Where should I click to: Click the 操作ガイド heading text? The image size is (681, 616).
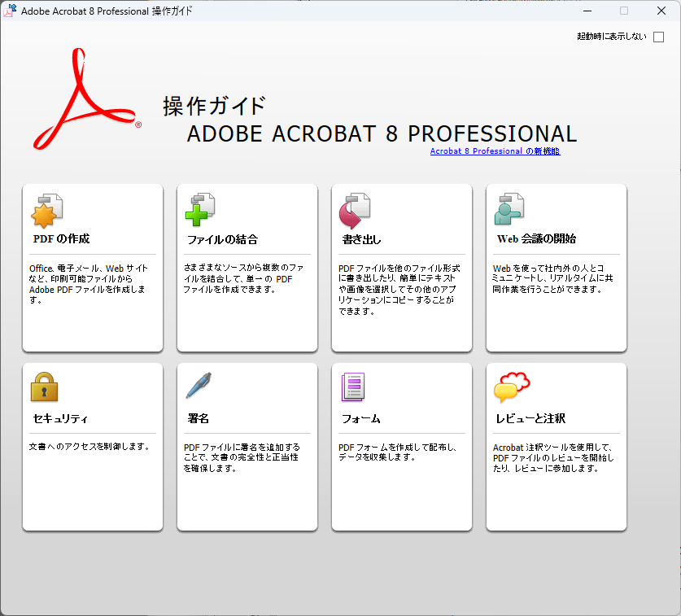(214, 106)
